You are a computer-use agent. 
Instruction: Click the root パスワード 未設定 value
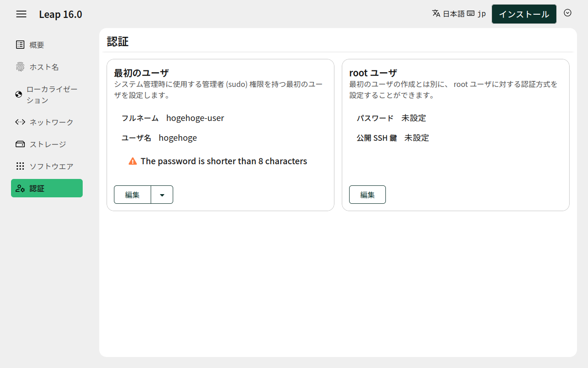414,118
